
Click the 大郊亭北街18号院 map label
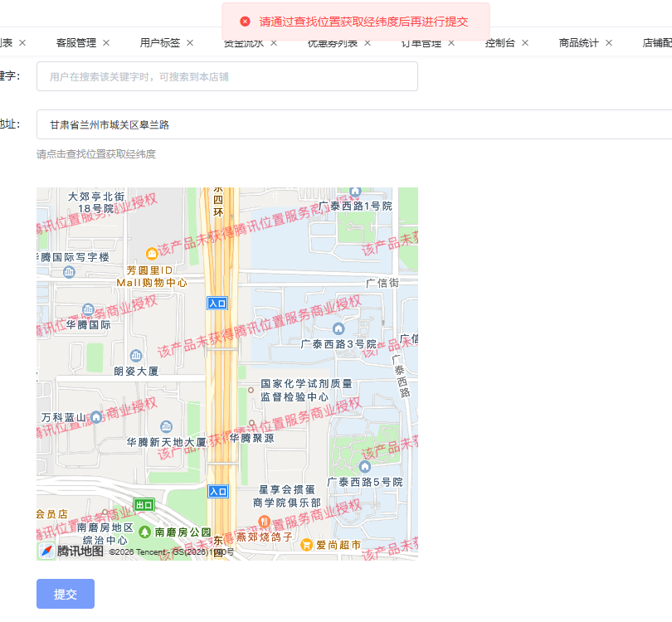[x=96, y=202]
